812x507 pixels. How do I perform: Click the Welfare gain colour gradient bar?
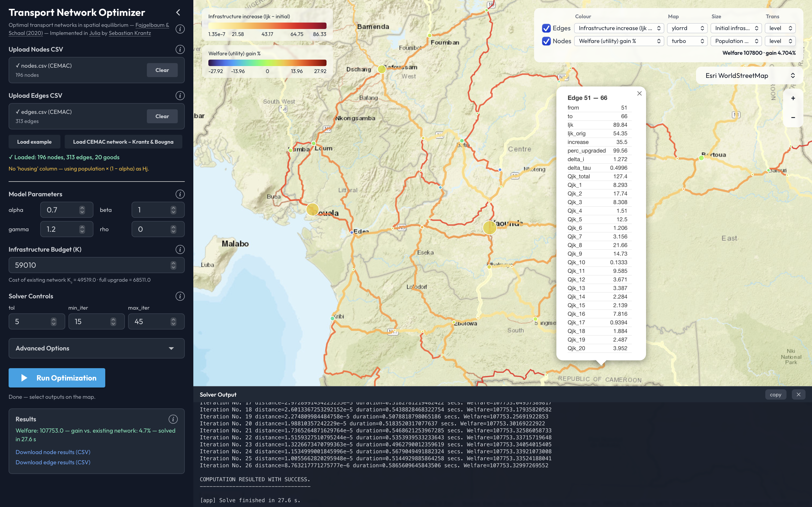coord(267,63)
